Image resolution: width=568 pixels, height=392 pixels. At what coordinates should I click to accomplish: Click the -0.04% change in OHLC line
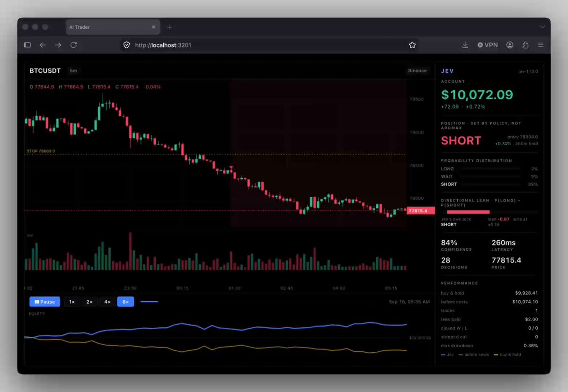pos(152,87)
